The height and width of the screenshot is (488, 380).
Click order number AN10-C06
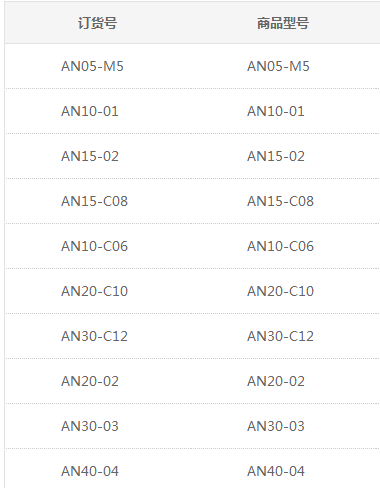click(95, 246)
